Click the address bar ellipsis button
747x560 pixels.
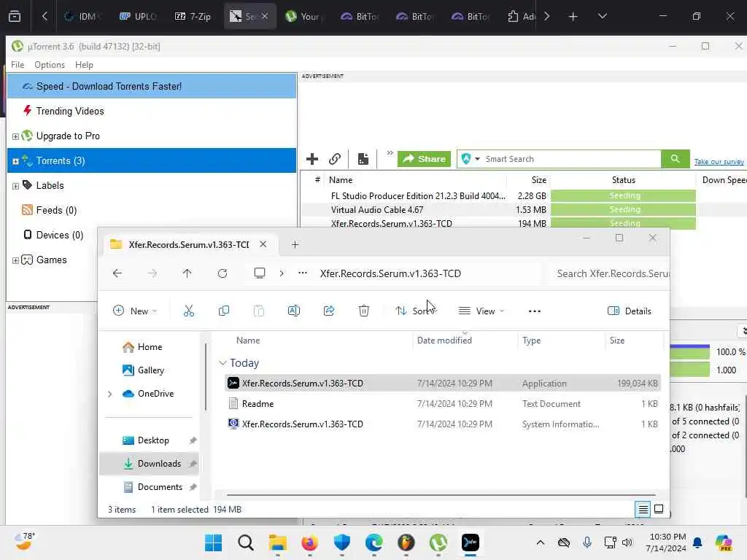(x=303, y=273)
